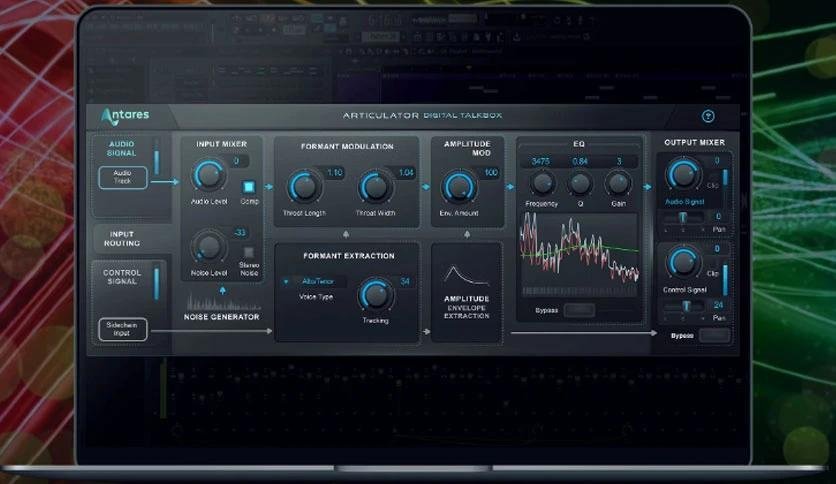Screen dimensions: 836x484
Task: Click the Env. Amount knob
Action: point(458,185)
